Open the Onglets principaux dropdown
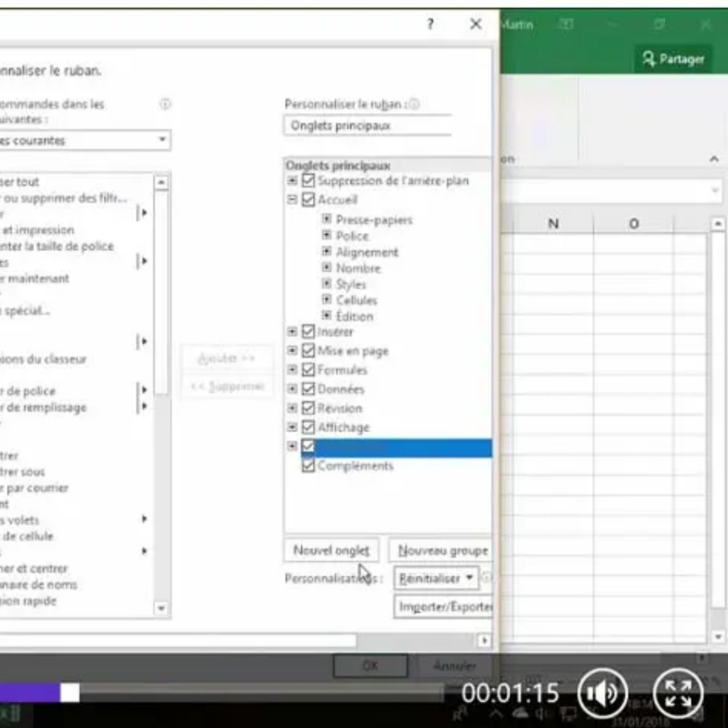The image size is (728, 728). [x=368, y=126]
